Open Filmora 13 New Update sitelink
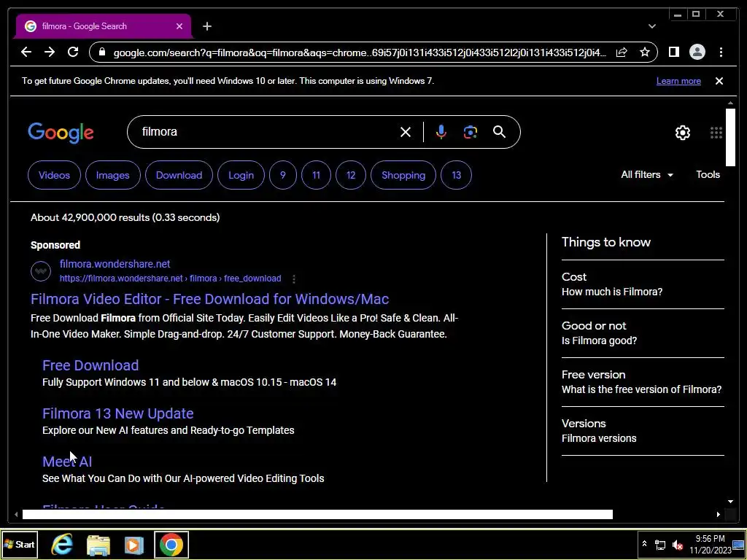The image size is (747, 560). tap(117, 413)
